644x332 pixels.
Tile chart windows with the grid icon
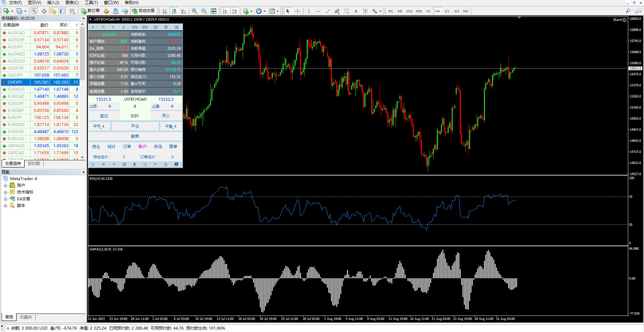coord(213,11)
